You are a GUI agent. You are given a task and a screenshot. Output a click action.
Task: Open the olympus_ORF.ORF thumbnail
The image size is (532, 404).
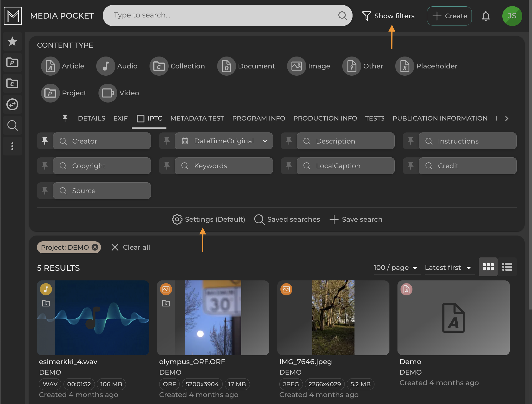(213, 318)
